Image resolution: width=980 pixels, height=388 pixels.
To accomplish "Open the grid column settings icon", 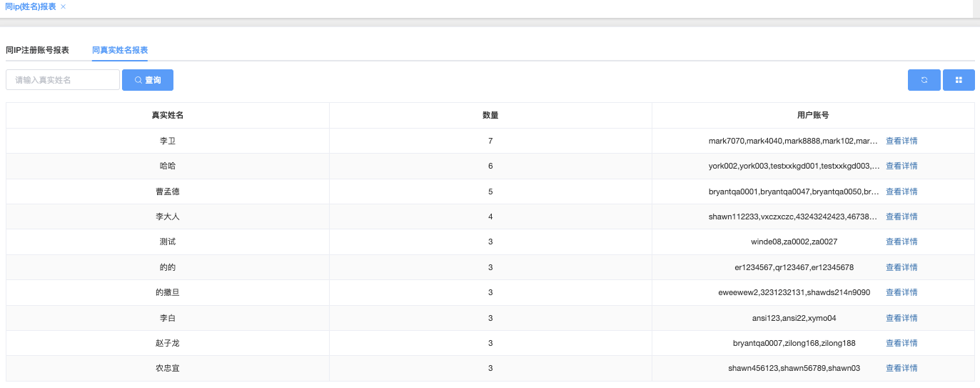I will tap(959, 80).
